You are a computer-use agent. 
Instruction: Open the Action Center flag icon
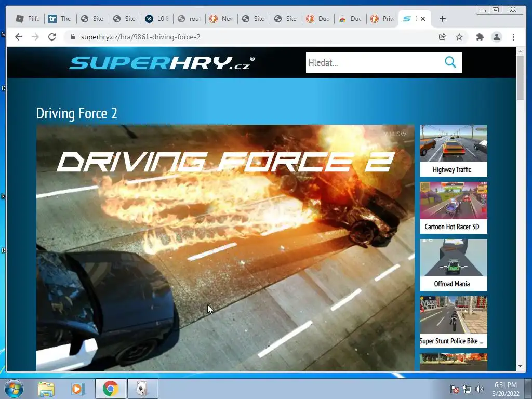click(454, 389)
